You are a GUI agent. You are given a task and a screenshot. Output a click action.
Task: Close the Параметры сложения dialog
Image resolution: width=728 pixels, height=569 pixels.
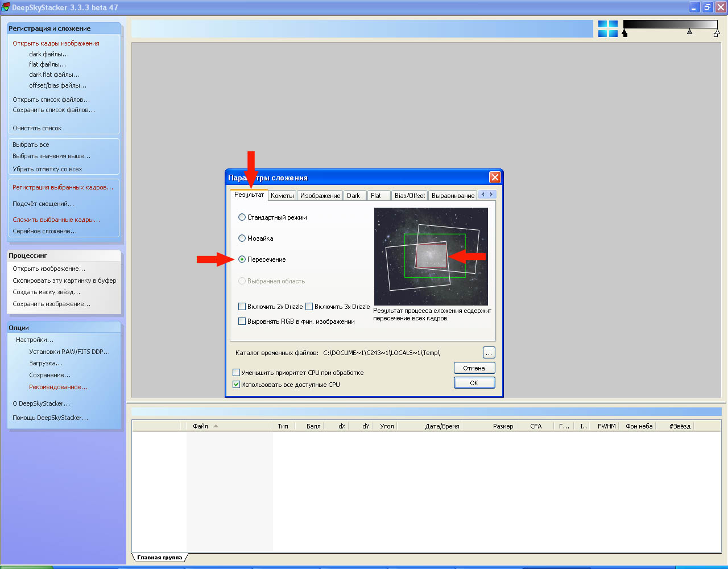pos(495,178)
